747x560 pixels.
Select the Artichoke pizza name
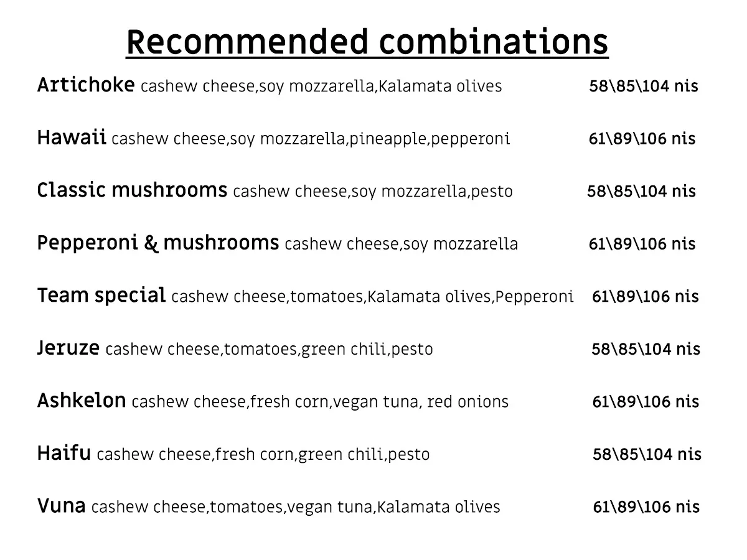[86, 85]
